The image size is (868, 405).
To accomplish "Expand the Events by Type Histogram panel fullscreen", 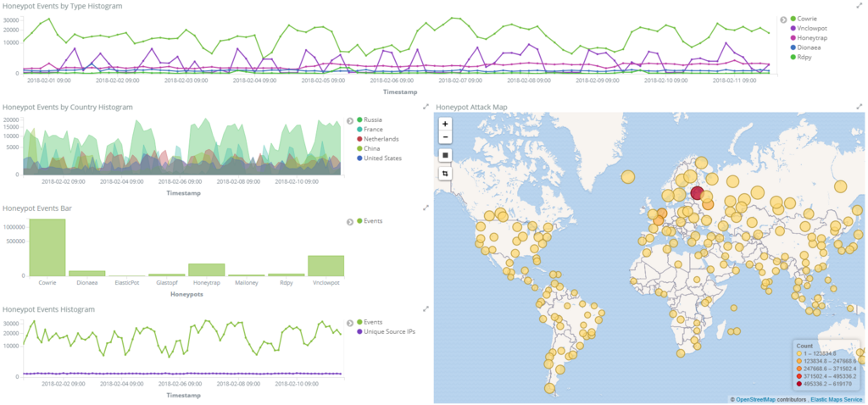I will 860,6.
